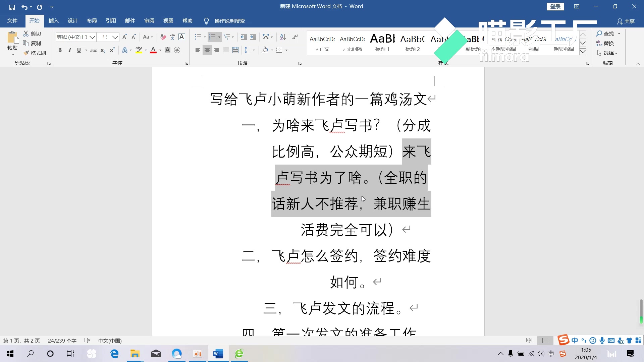The height and width of the screenshot is (362, 644).
Task: Select the paragraph alignment center icon
Action: [x=207, y=50]
